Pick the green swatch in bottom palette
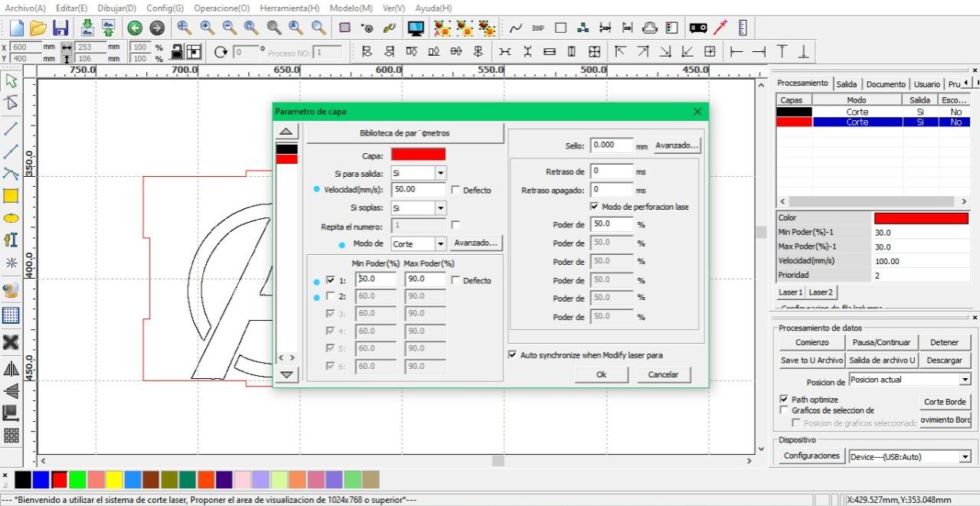This screenshot has height=506, width=980. click(77, 480)
